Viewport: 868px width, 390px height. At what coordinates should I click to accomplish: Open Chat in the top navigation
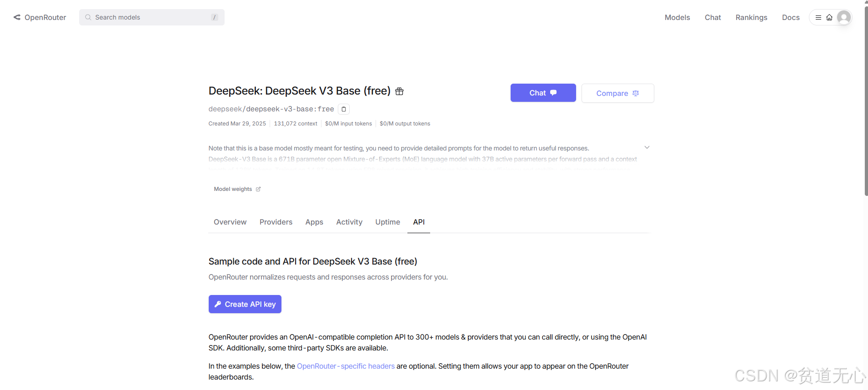712,17
